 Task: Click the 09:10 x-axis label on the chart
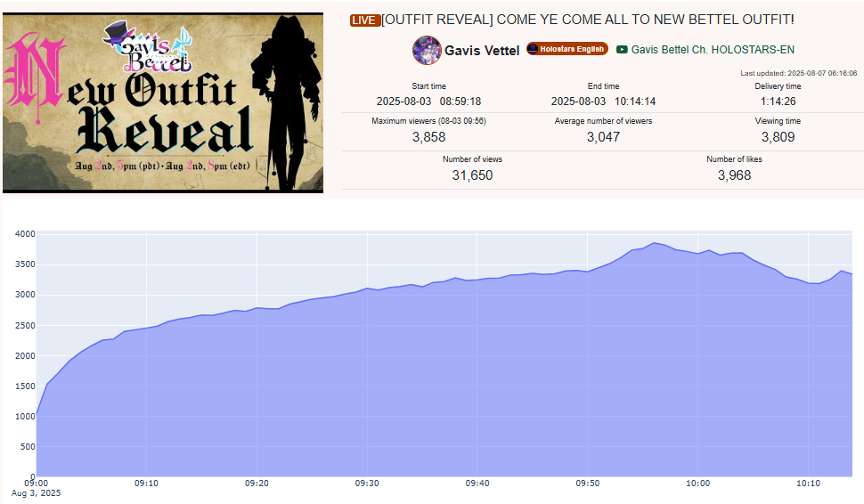pos(147,483)
